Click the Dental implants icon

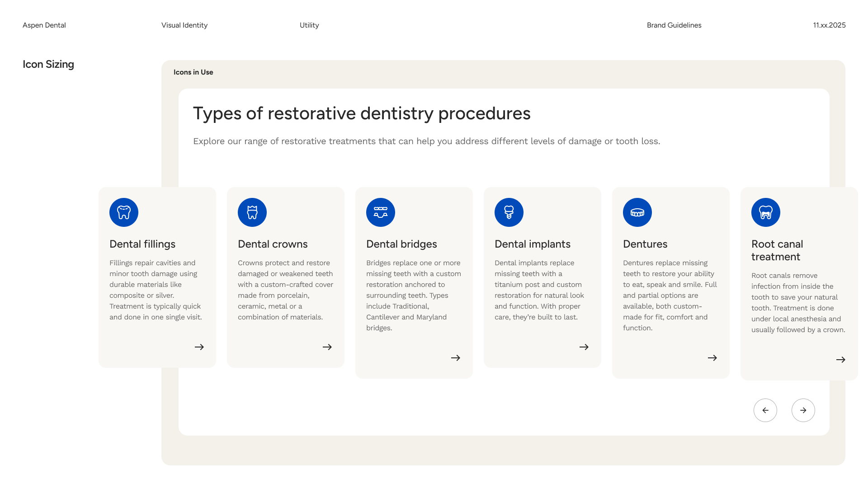coord(509,212)
